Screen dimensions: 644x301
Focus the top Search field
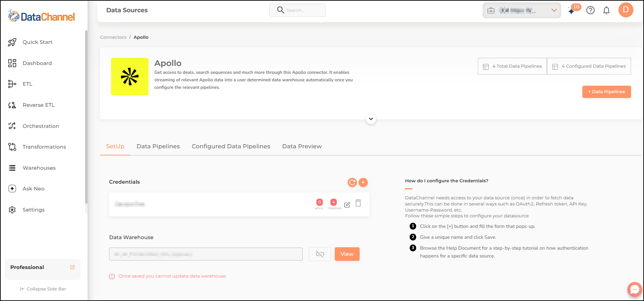point(297,10)
